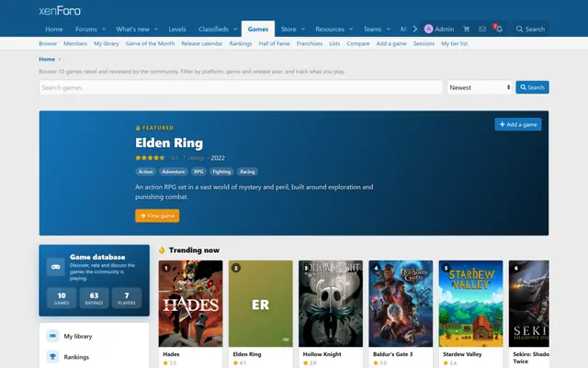588x368 pixels.
Task: Click the Game database controller icon
Action: point(56,267)
